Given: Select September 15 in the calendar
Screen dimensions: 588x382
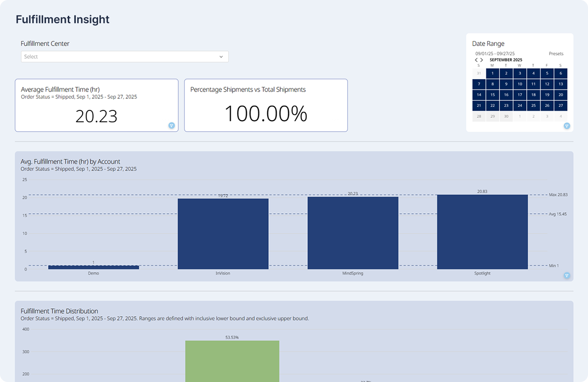Looking at the screenshot, I should [492, 95].
